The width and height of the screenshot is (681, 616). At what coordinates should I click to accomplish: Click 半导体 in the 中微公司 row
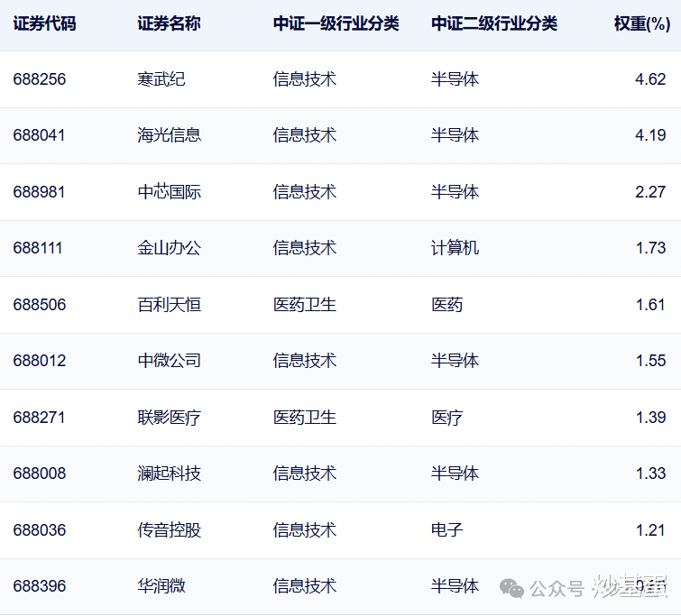point(455,361)
